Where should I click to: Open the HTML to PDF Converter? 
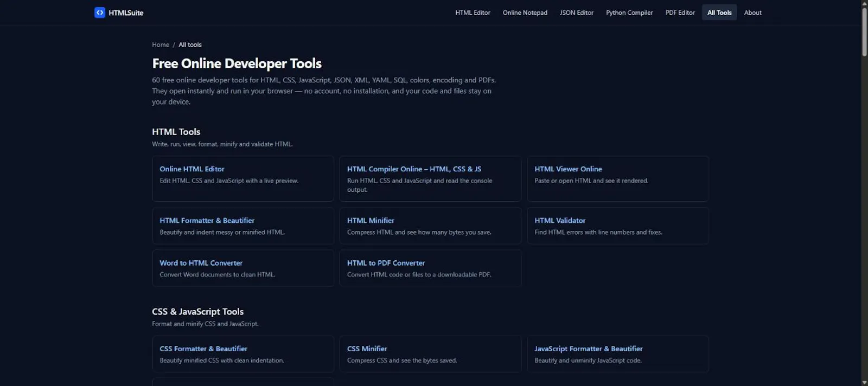430,268
